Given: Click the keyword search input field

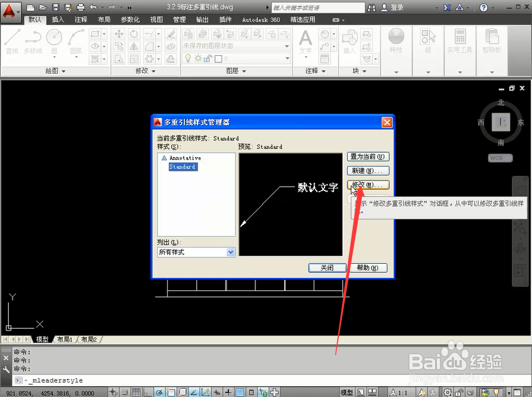Looking at the screenshot, I should pyautogui.click(x=318, y=8).
